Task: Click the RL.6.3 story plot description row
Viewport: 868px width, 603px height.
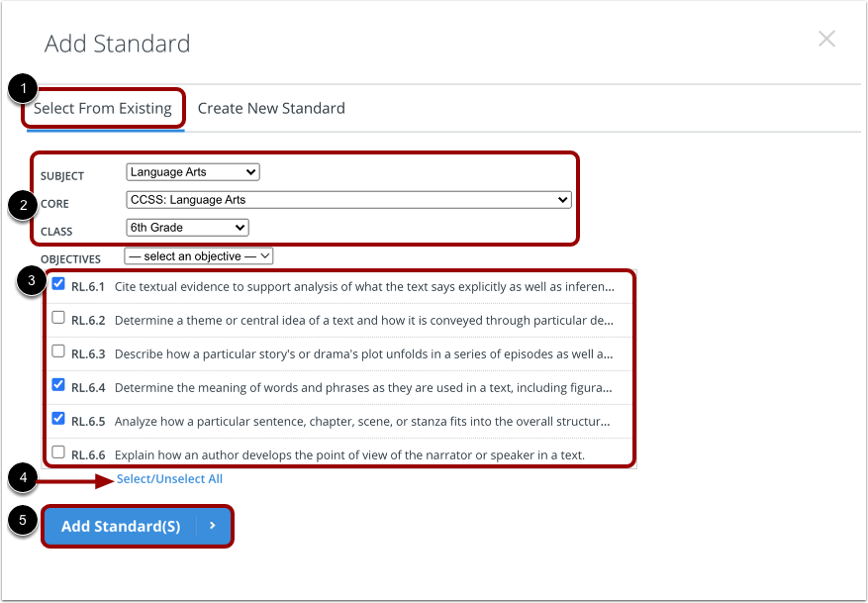Action: 346,351
